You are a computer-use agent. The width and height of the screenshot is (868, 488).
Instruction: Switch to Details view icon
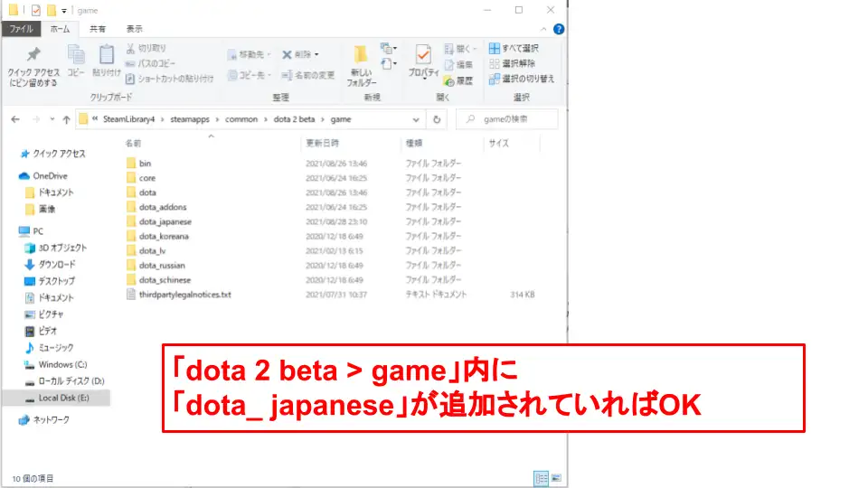541,478
